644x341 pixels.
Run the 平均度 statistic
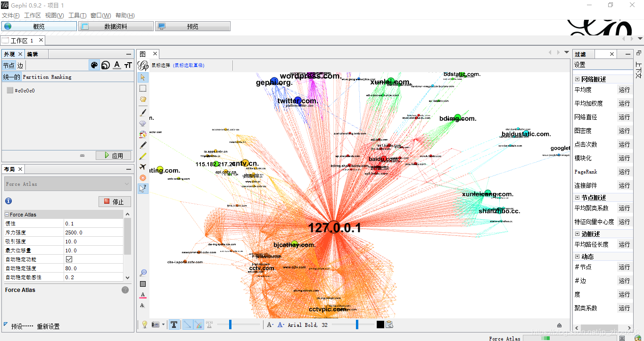point(624,90)
